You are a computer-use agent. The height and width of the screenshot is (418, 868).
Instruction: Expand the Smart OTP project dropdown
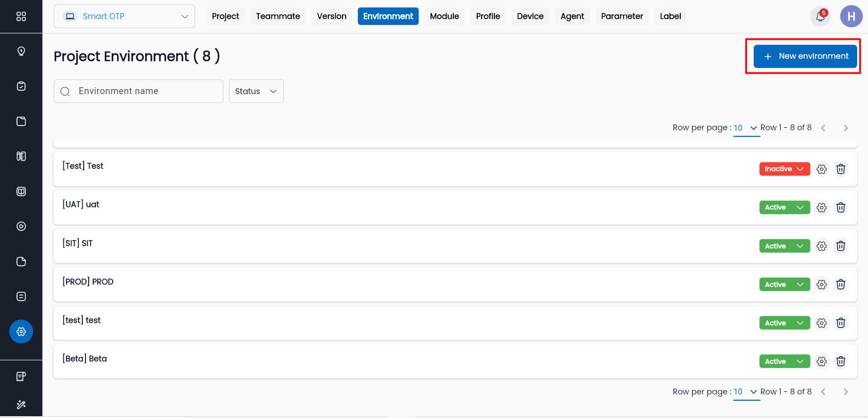[x=124, y=16]
